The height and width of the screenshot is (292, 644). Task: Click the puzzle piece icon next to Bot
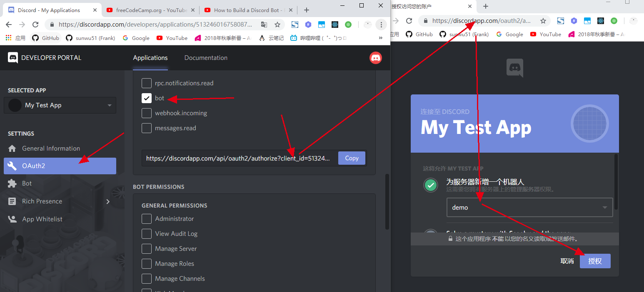12,183
